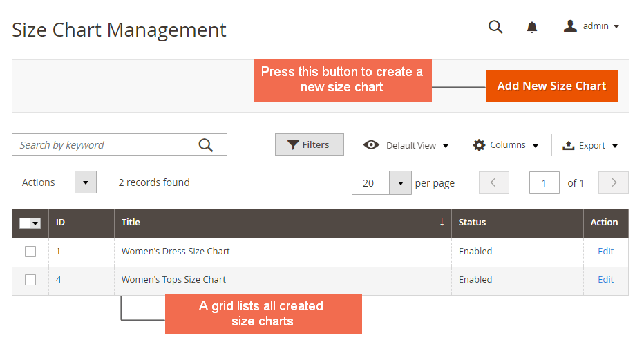Click the admin user account icon
Screen dimensions: 644x340
(570, 26)
